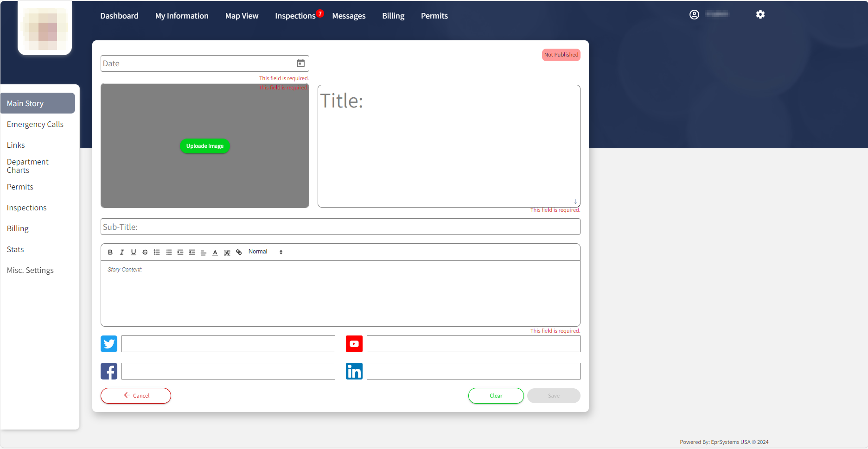Toggle italic formatting in story editor
The height and width of the screenshot is (449, 868).
pos(122,252)
